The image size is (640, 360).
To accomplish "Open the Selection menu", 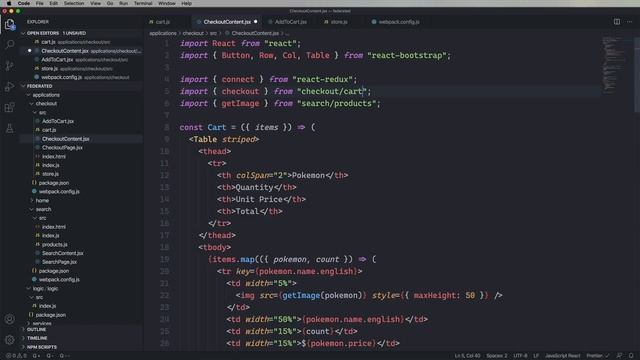I will [x=74, y=3].
